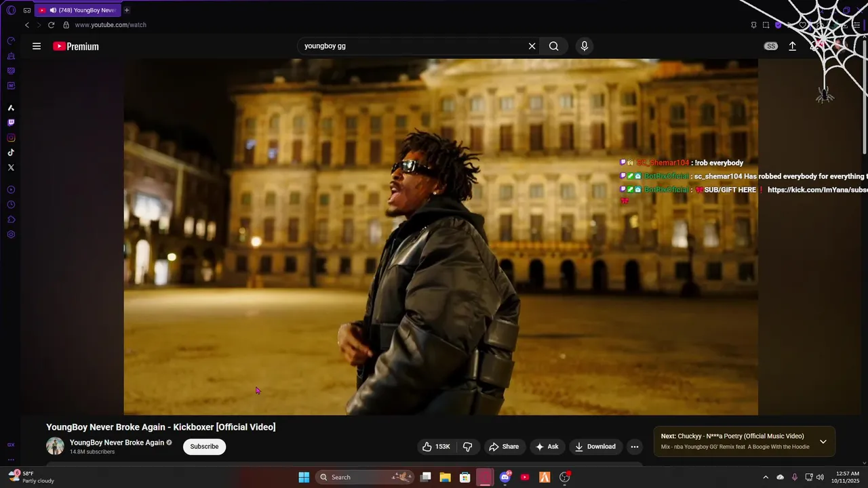
Task: Open YoungBoy Never Broke Again channel name
Action: 117,443
